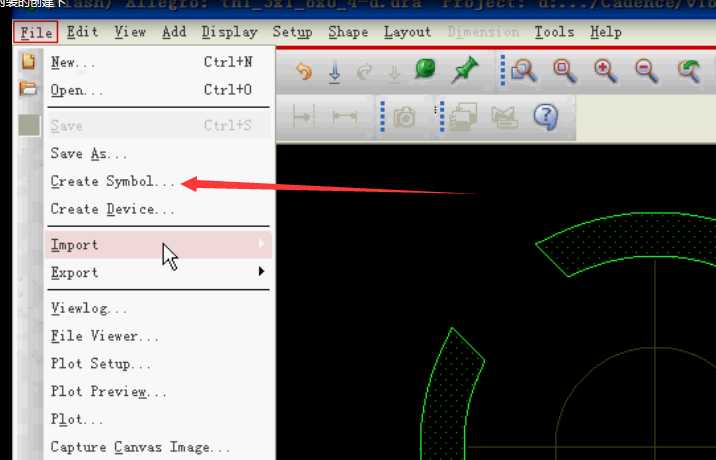Click the Undo toolbar icon

[304, 72]
